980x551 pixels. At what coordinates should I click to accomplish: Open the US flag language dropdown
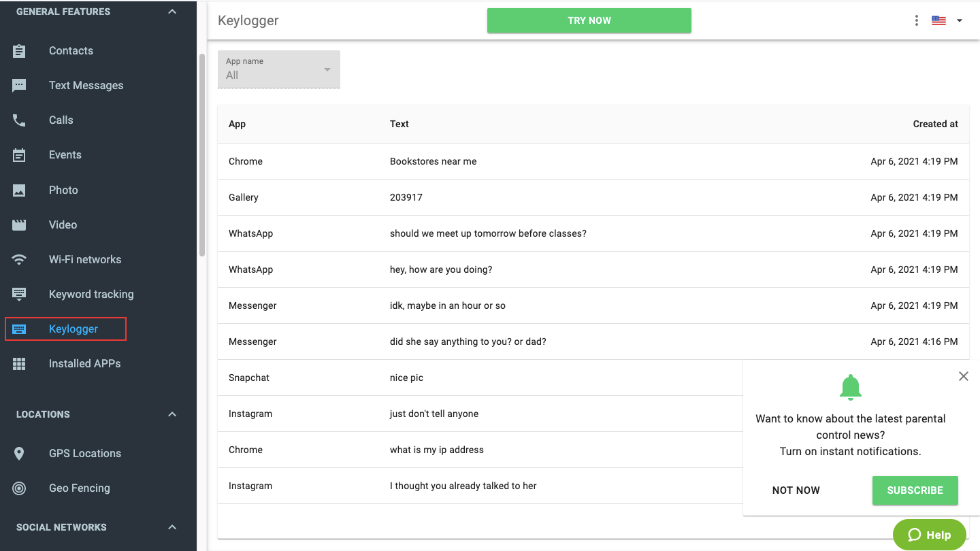click(947, 20)
